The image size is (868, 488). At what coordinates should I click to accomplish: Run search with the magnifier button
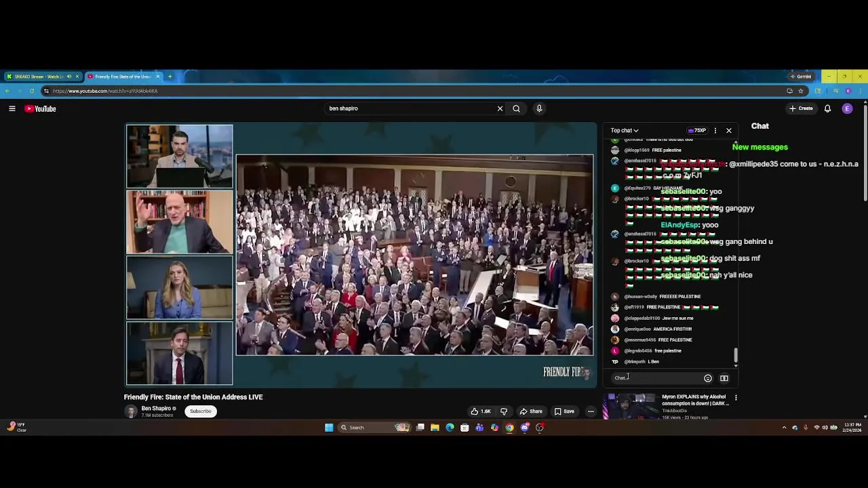pos(517,108)
